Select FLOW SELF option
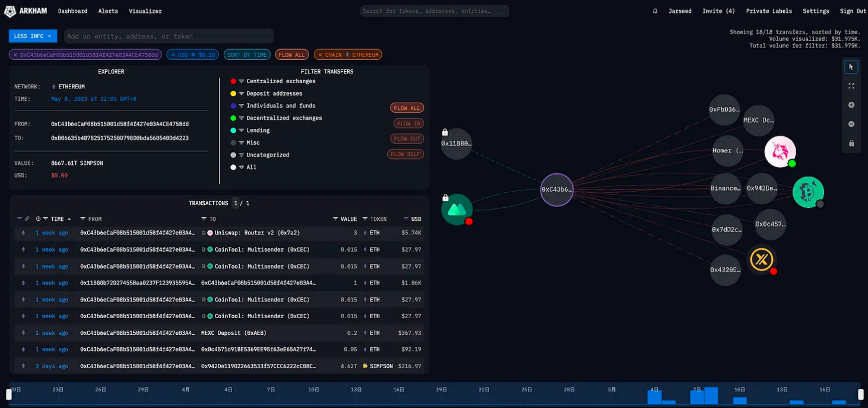The image size is (868, 408). [x=405, y=154]
